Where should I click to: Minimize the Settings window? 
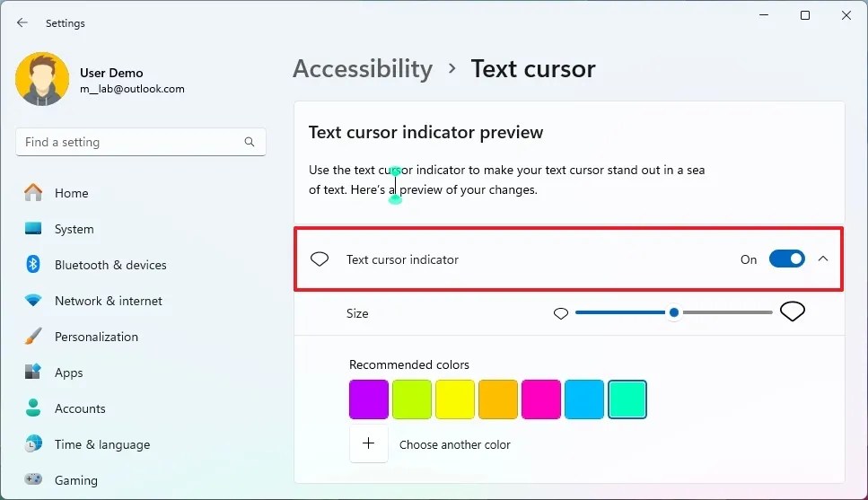tap(764, 15)
